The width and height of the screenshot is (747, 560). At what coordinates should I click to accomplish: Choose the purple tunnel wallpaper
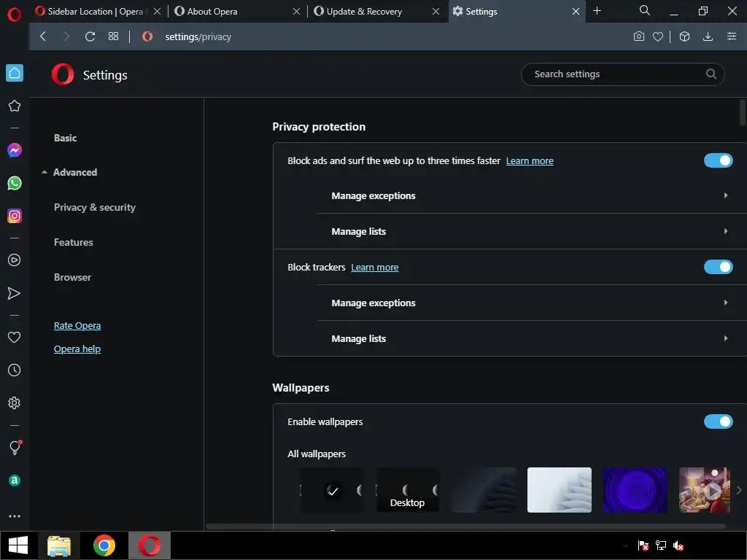pos(635,490)
